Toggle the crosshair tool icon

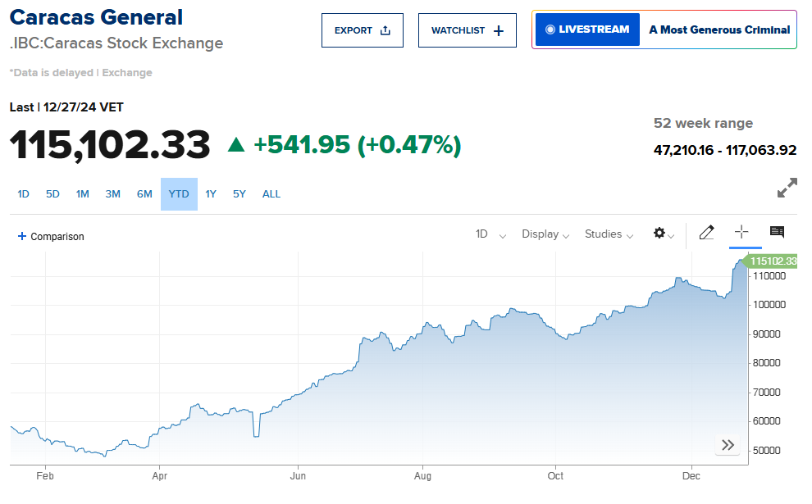coord(742,233)
